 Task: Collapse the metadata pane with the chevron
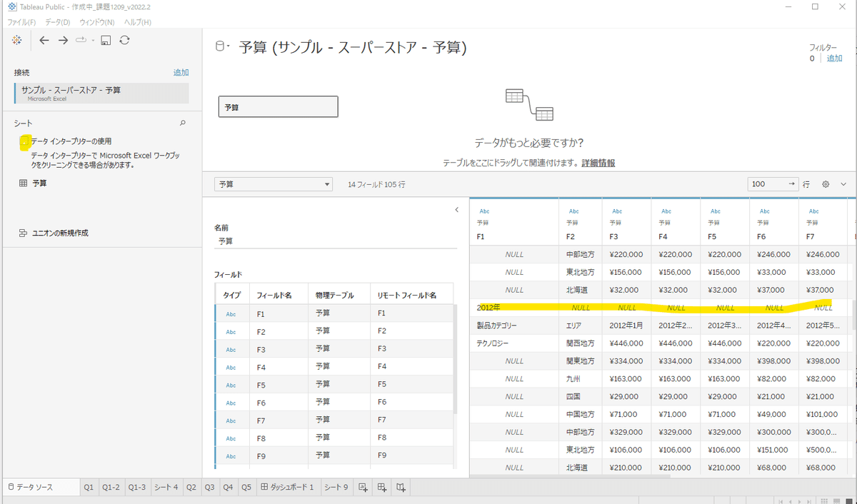pyautogui.click(x=457, y=210)
